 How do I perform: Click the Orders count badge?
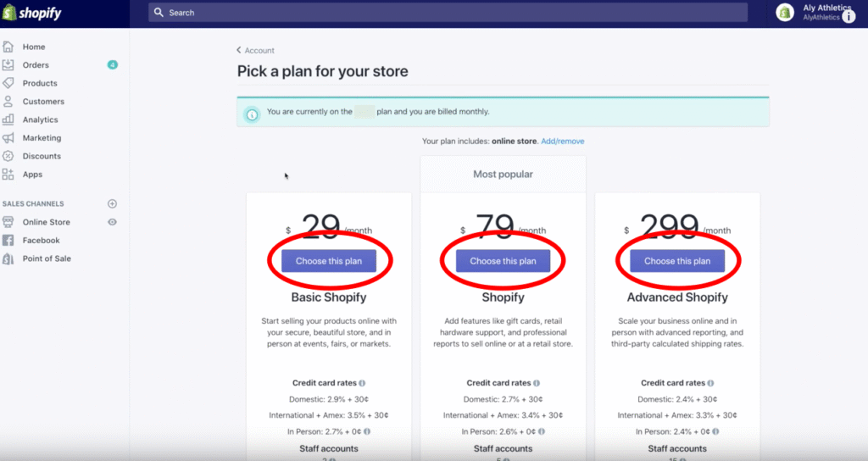pyautogui.click(x=113, y=64)
